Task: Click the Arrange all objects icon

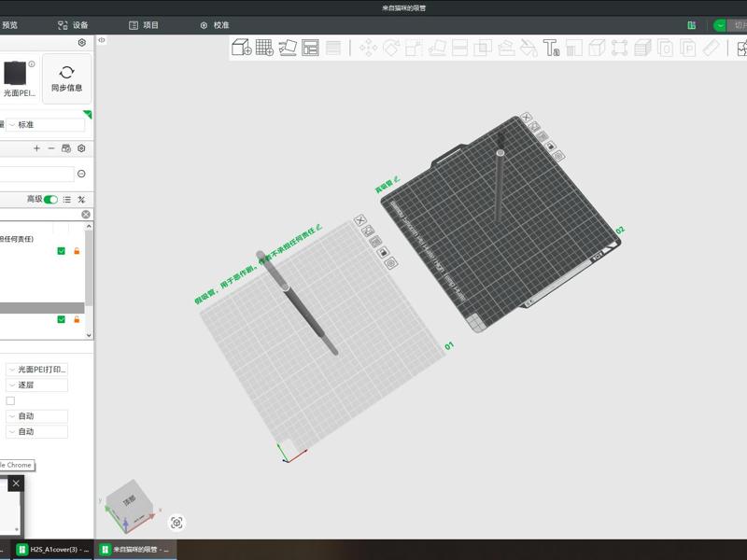Action: point(310,48)
